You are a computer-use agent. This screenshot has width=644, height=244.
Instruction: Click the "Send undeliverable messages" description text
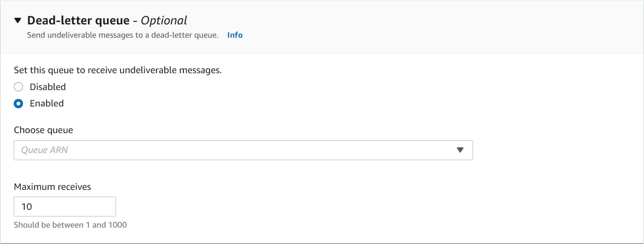point(123,35)
